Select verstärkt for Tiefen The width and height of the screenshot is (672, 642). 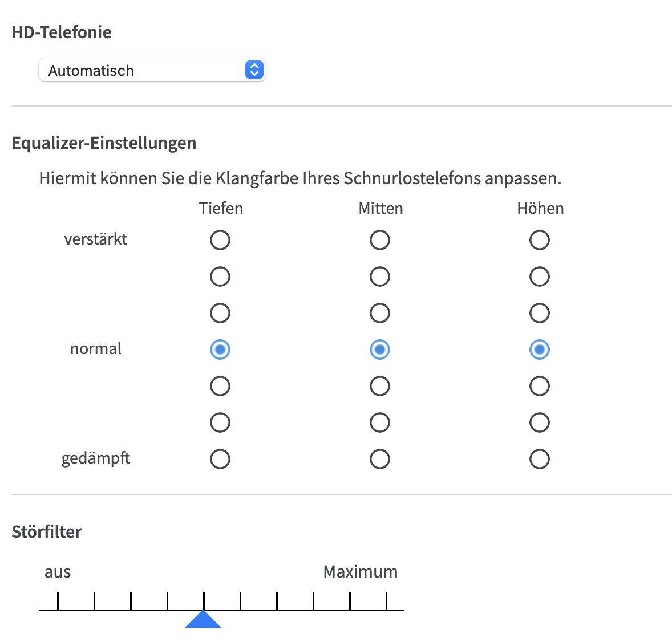220,240
